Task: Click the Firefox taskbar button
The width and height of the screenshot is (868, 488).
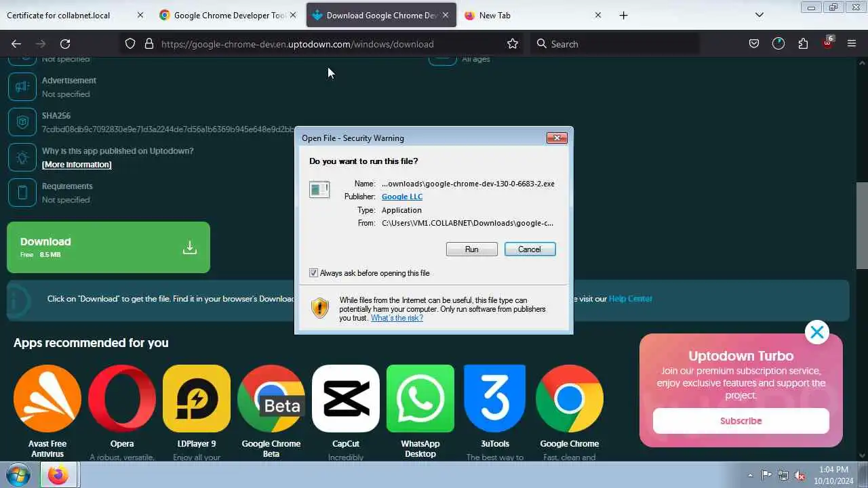Action: click(58, 475)
